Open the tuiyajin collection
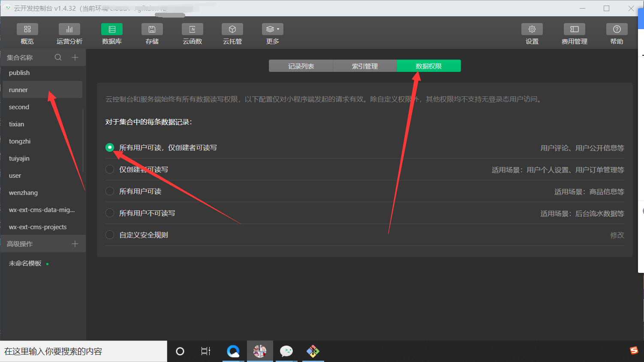Viewport: 644px width, 362px height. point(42,159)
